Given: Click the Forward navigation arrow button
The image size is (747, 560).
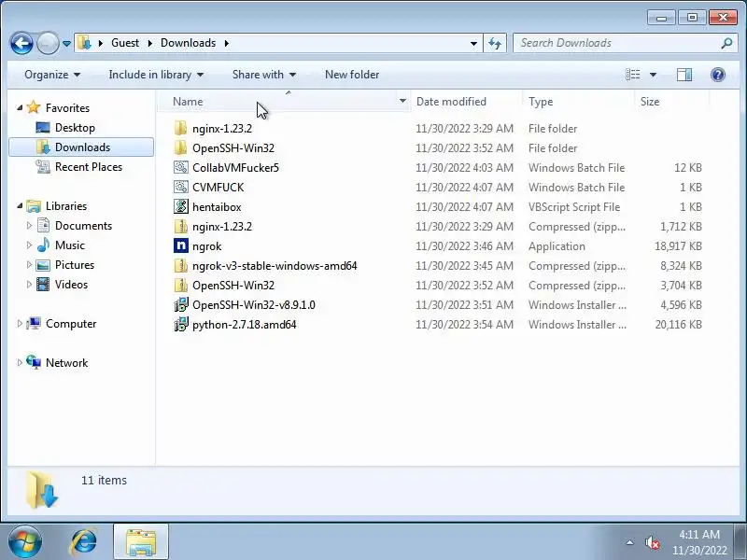Looking at the screenshot, I should (x=48, y=44).
